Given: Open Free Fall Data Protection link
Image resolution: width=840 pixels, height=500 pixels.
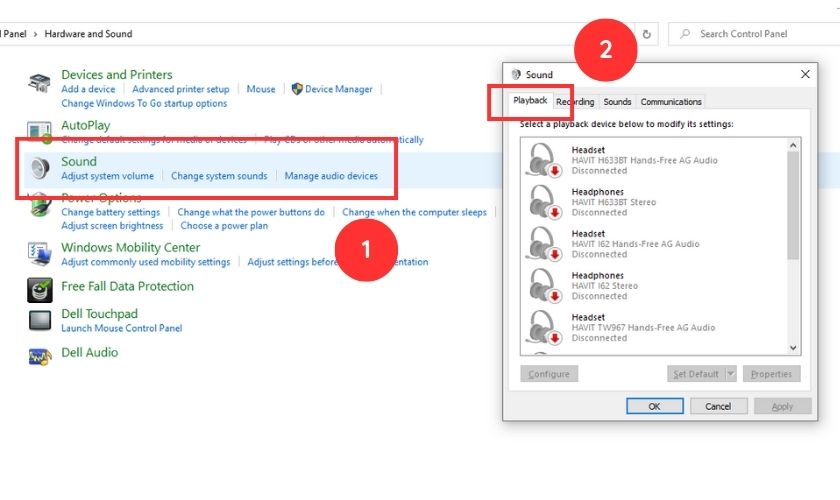Looking at the screenshot, I should tap(128, 286).
